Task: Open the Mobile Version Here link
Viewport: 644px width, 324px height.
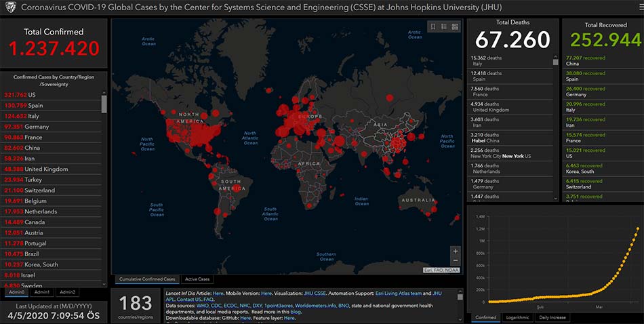Action: click(266, 293)
